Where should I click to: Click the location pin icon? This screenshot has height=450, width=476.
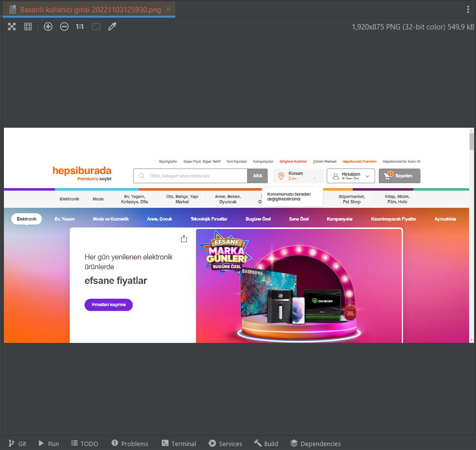(281, 176)
